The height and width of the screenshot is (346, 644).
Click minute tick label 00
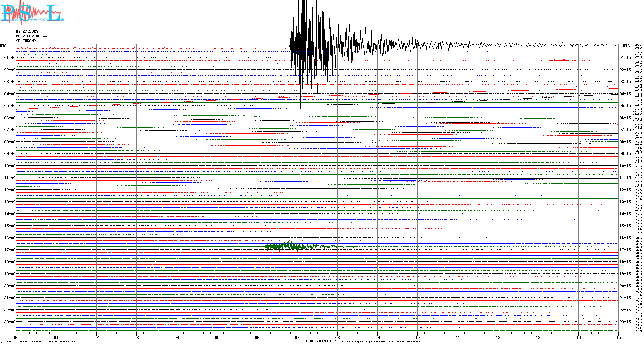pyautogui.click(x=16, y=337)
